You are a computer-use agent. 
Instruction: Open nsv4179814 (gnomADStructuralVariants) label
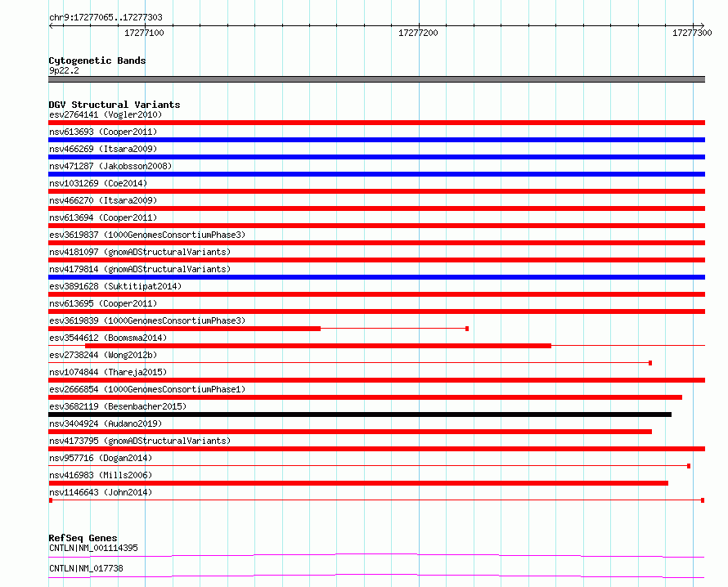(140, 269)
